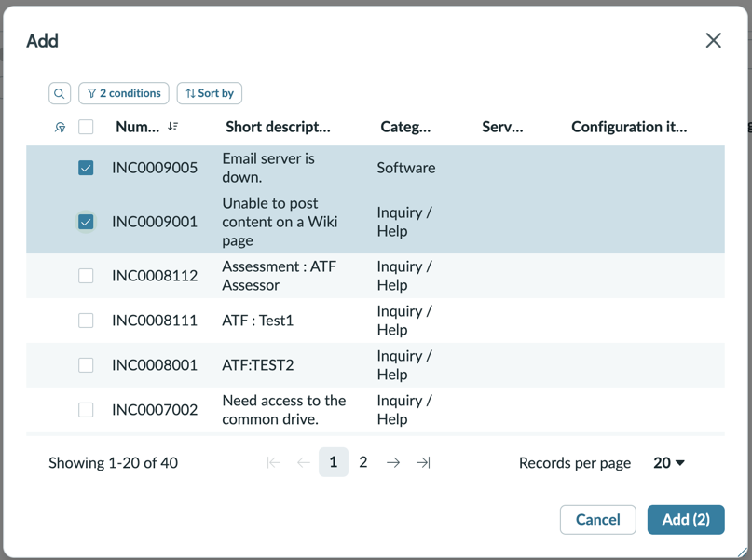Select page 2 in pagination
Viewport: 752px width, 560px height.
pos(363,462)
